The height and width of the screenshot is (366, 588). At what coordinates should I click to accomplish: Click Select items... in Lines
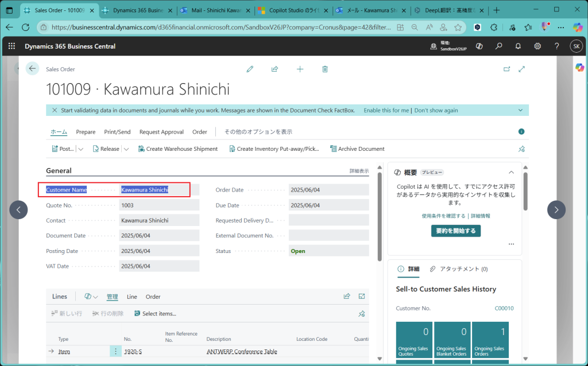pos(155,314)
